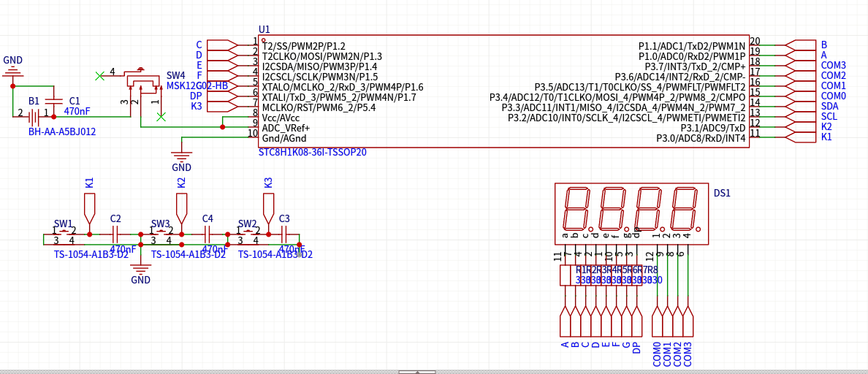The image size is (868, 374).
Task: Select the BH-AA-A5BJ012 battery label
Action: 62,132
